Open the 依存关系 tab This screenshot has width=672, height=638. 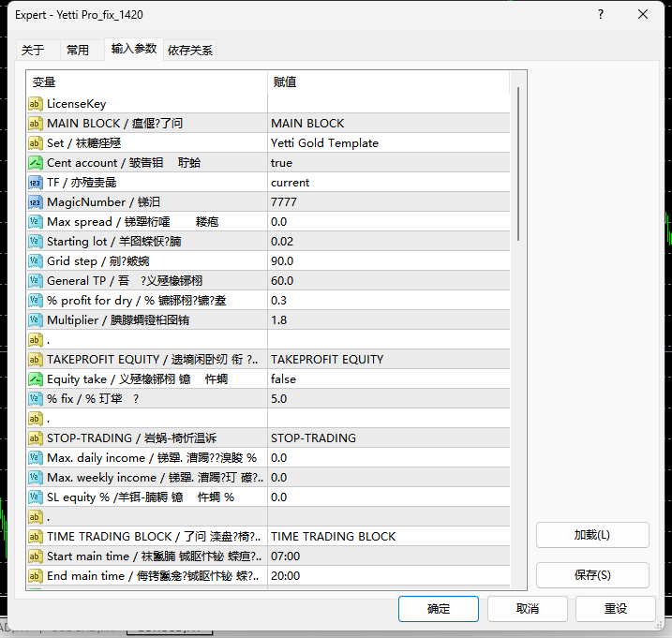(x=190, y=51)
